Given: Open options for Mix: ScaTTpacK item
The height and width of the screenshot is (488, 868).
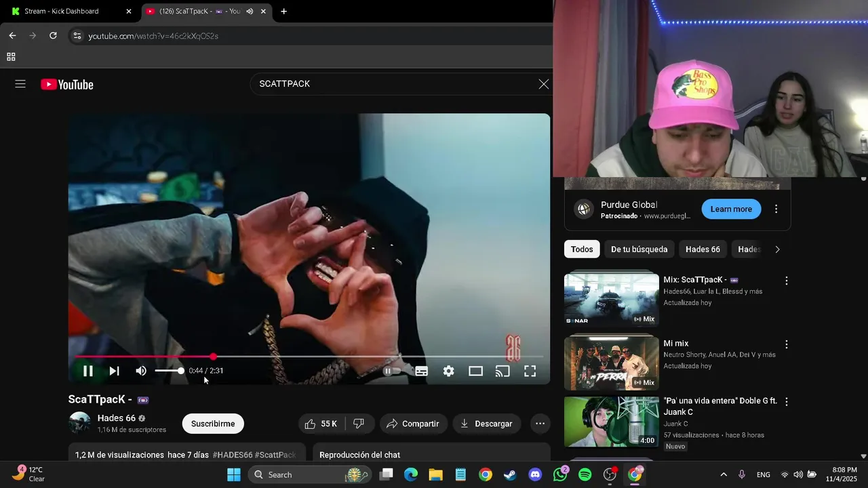Looking at the screenshot, I should tap(787, 281).
